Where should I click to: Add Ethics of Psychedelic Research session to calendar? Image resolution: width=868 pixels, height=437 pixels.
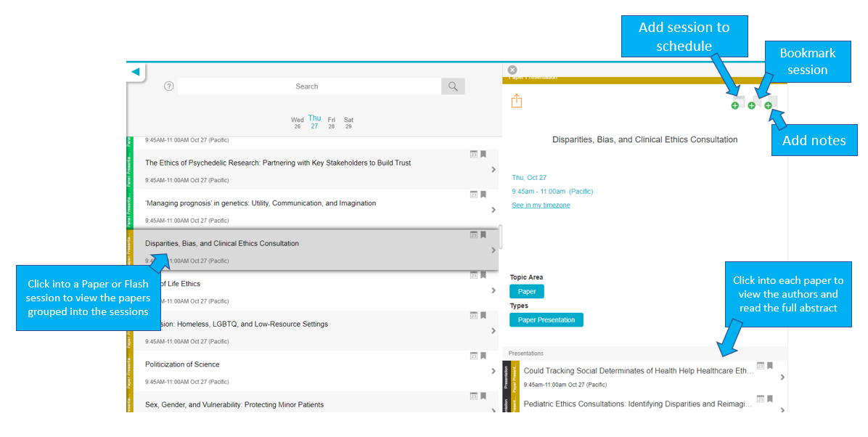[x=474, y=154]
